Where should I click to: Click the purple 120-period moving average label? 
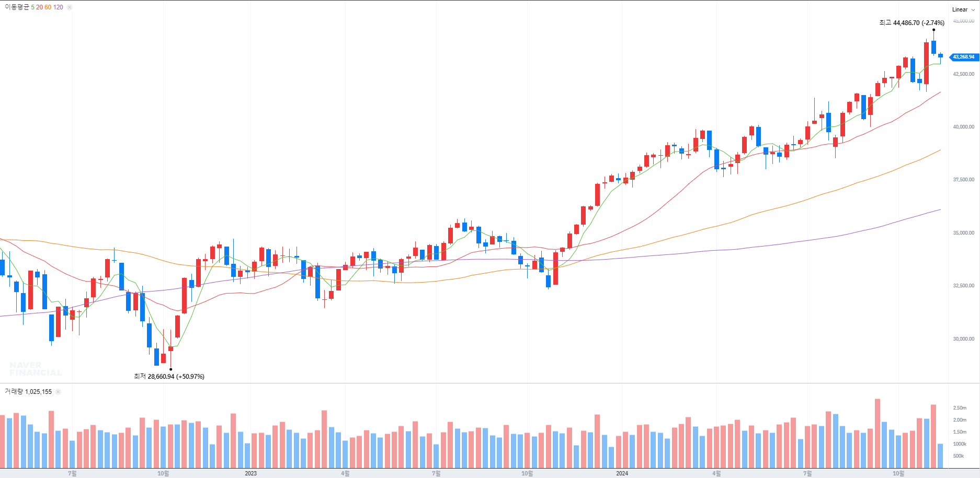(x=58, y=7)
